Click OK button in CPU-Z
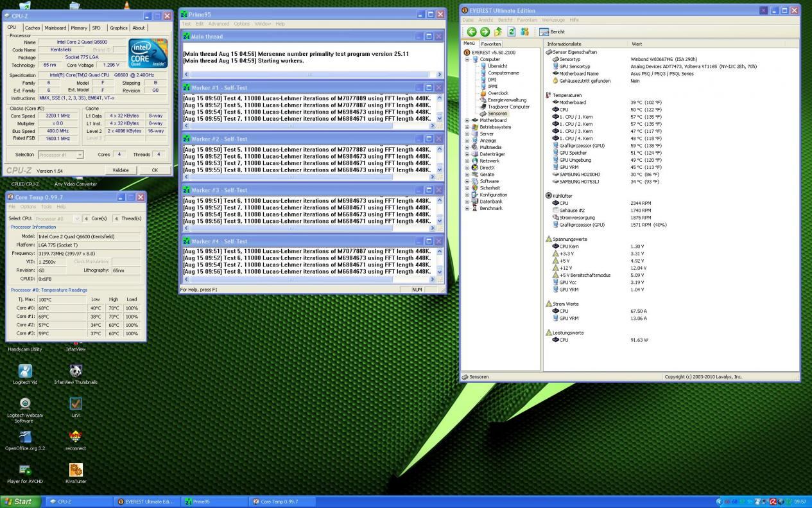This screenshot has width=812, height=508. [155, 170]
